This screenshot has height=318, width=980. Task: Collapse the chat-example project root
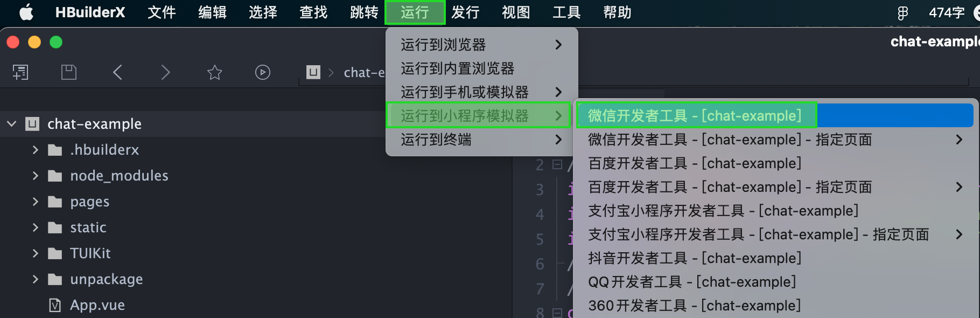point(12,124)
